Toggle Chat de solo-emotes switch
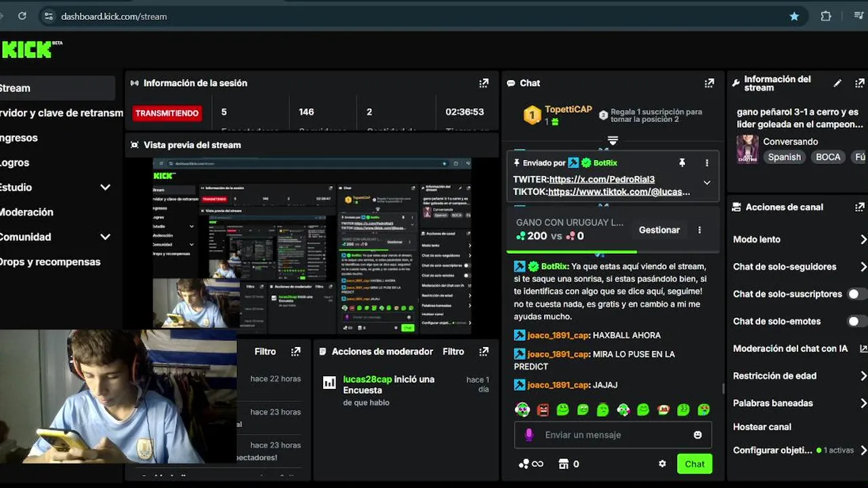This screenshot has width=868, height=488. [x=857, y=321]
